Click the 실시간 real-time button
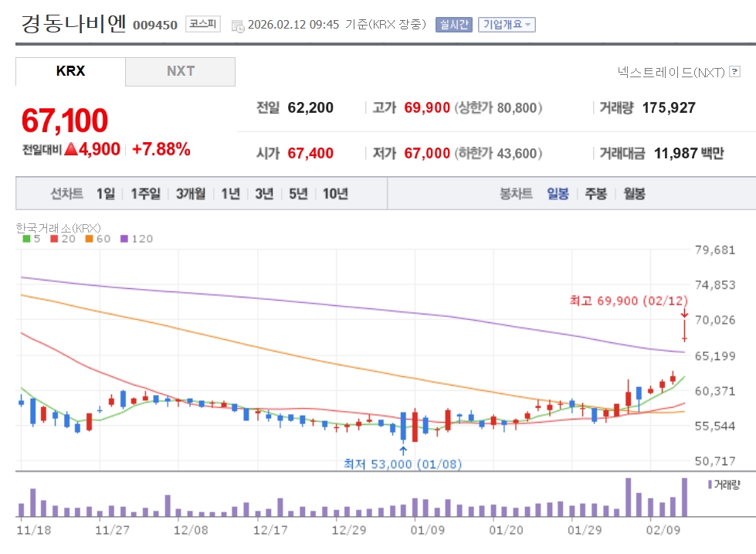Screen dimensions: 756x554 pos(454,25)
